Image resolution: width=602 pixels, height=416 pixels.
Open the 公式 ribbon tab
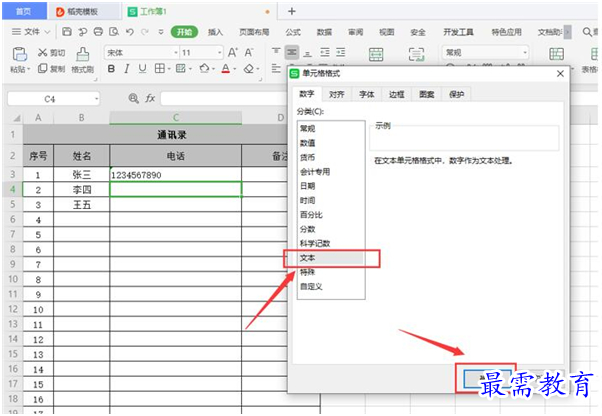pyautogui.click(x=293, y=32)
